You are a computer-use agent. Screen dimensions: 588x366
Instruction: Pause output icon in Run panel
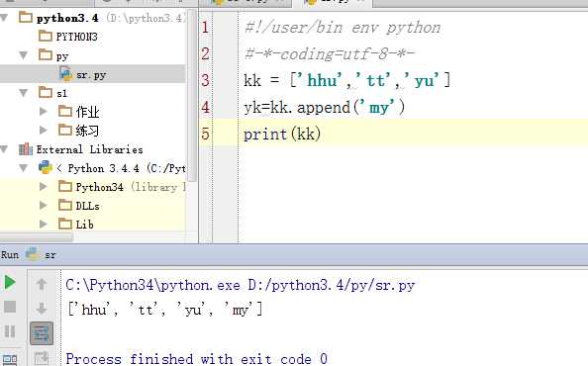(x=10, y=331)
